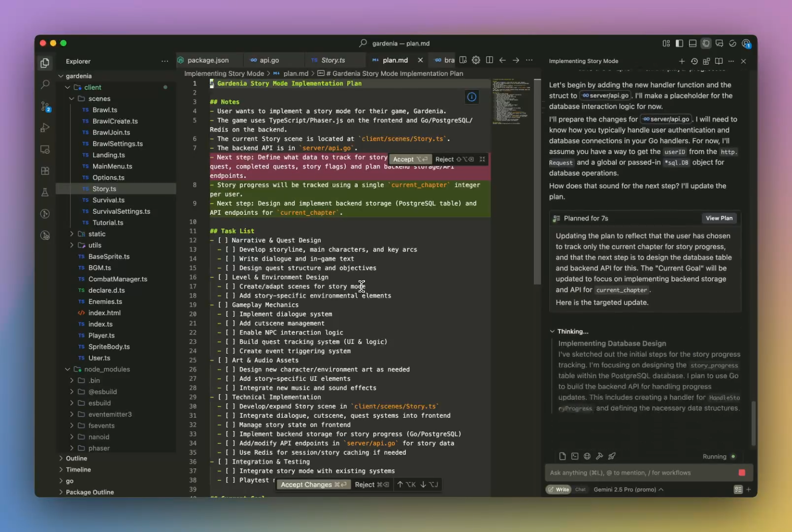Click the rocket icon above chat input
792x532 pixels.
[x=612, y=456]
